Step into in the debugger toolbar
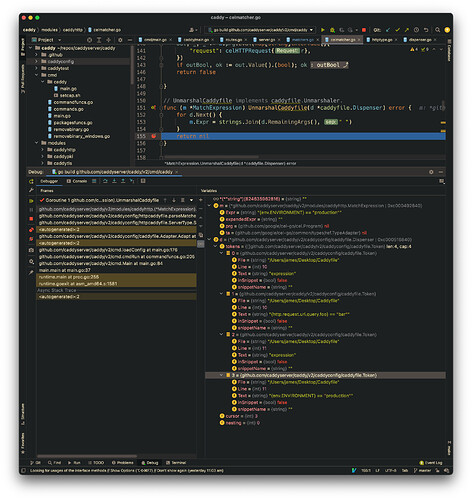472x500 pixels. [114, 181]
